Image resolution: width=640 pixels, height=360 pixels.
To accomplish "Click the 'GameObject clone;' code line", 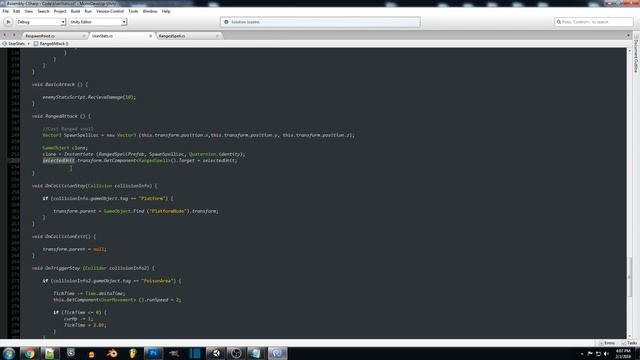I will [65, 148].
